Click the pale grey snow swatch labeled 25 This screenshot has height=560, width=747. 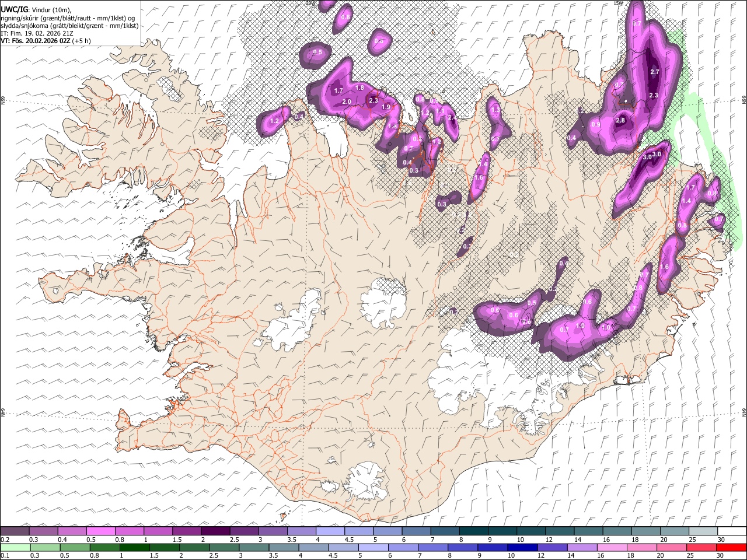coord(703,531)
